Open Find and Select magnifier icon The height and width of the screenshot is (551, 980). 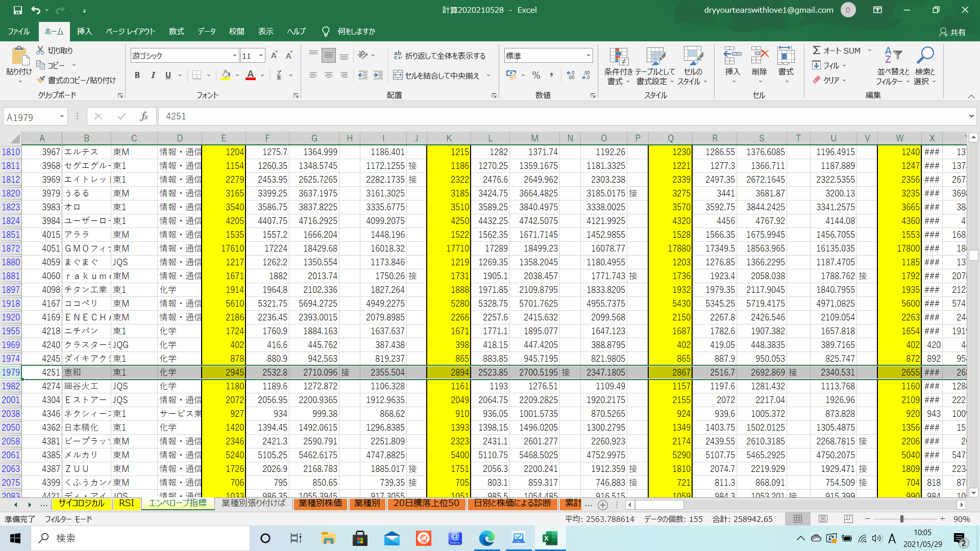[x=925, y=55]
